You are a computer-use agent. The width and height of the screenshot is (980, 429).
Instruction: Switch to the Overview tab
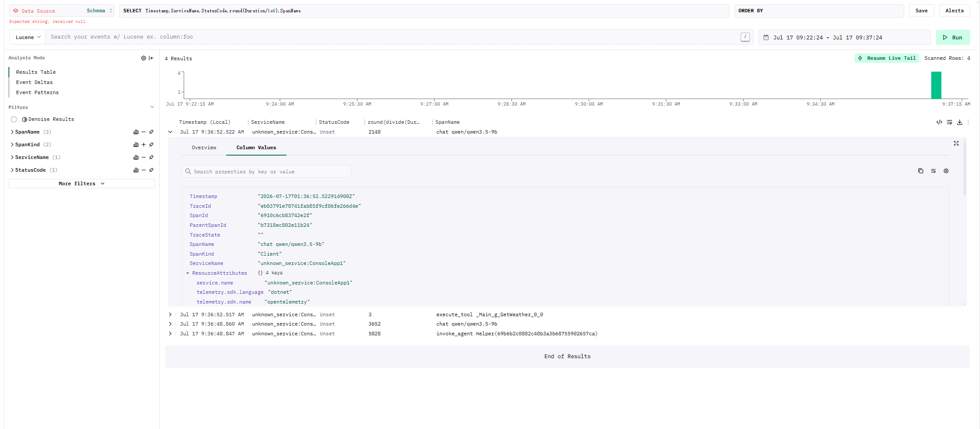click(x=204, y=148)
